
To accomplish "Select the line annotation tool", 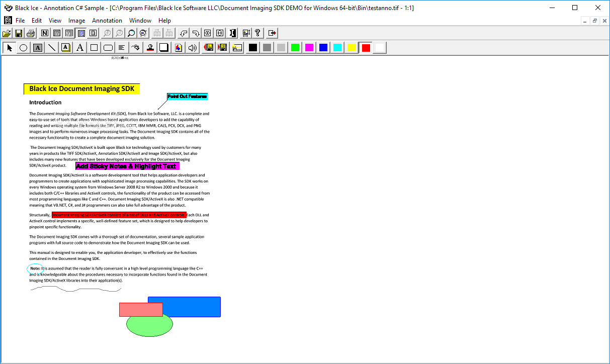I will pyautogui.click(x=51, y=48).
